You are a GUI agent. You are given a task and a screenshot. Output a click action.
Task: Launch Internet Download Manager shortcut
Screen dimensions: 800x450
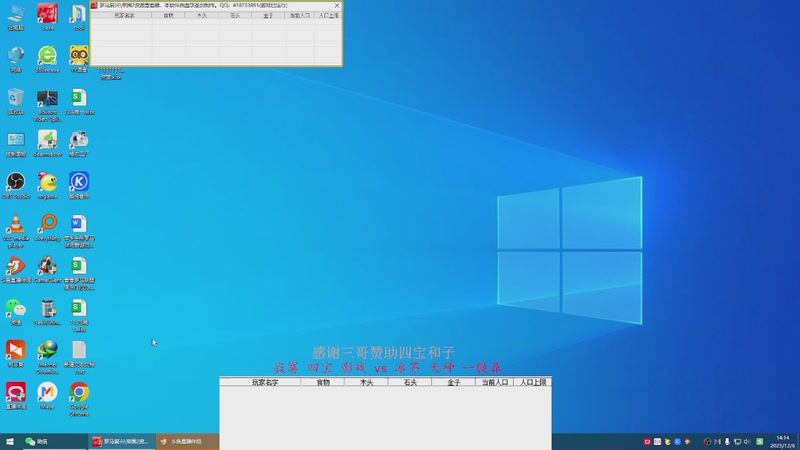tap(47, 357)
